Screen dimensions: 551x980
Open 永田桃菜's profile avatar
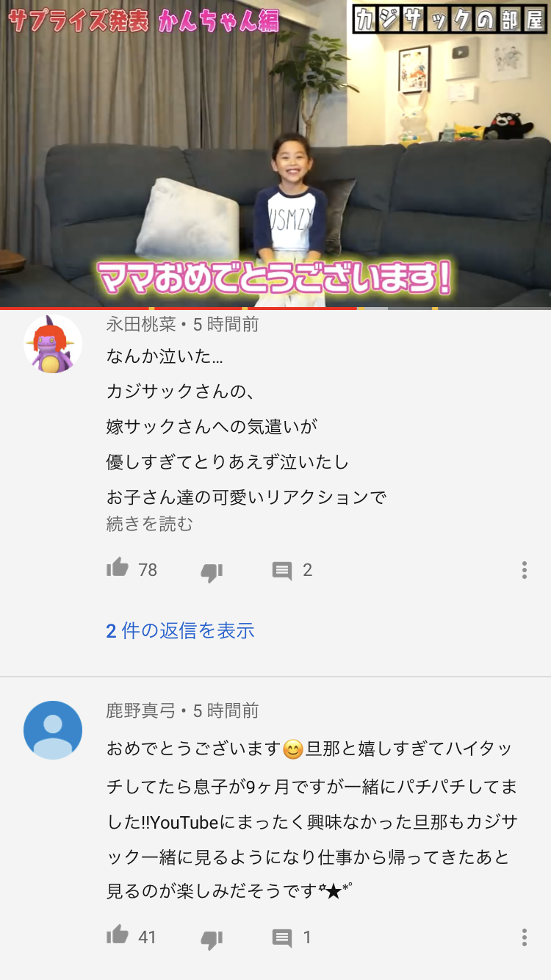click(x=53, y=344)
